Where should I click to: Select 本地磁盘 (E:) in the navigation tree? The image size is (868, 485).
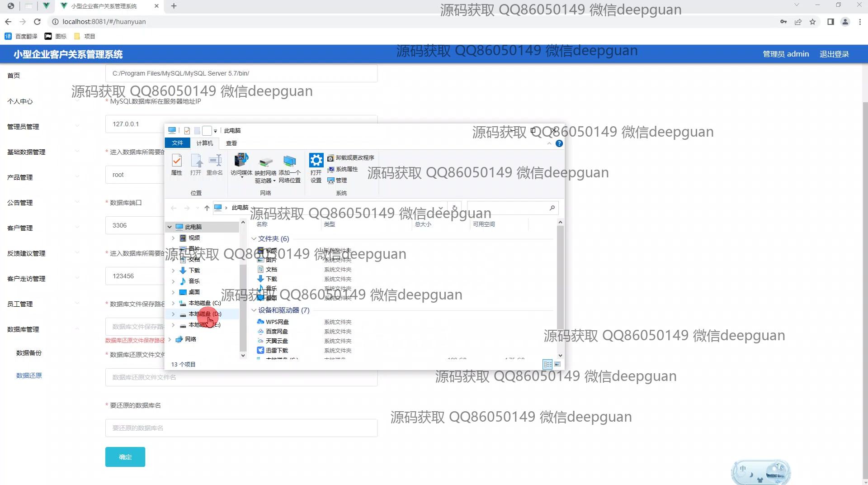pyautogui.click(x=204, y=325)
